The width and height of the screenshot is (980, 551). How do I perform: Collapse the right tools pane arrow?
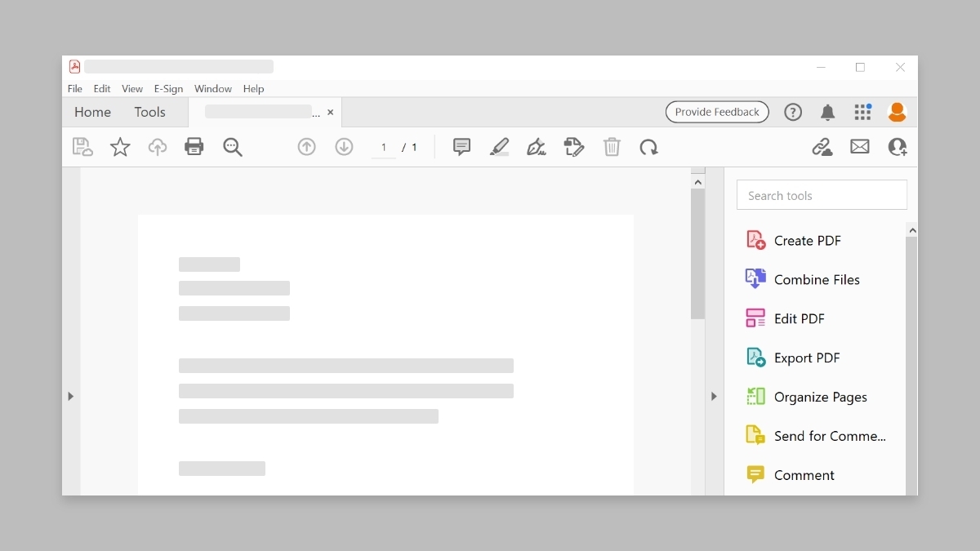tap(714, 396)
